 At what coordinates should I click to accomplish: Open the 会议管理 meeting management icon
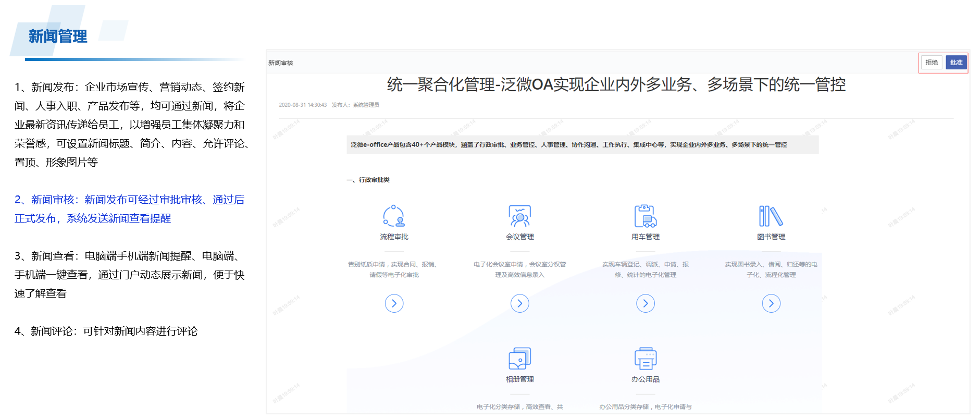click(520, 216)
